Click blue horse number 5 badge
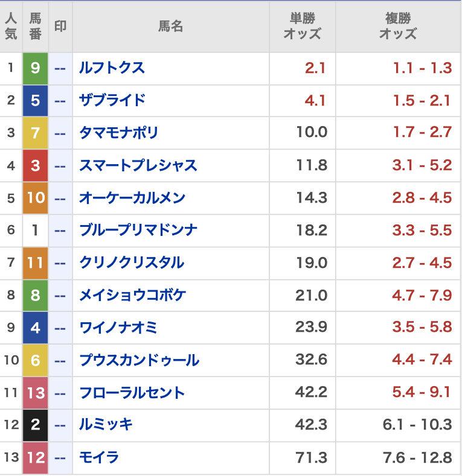Screen dimensions: 462x476 pyautogui.click(x=35, y=100)
